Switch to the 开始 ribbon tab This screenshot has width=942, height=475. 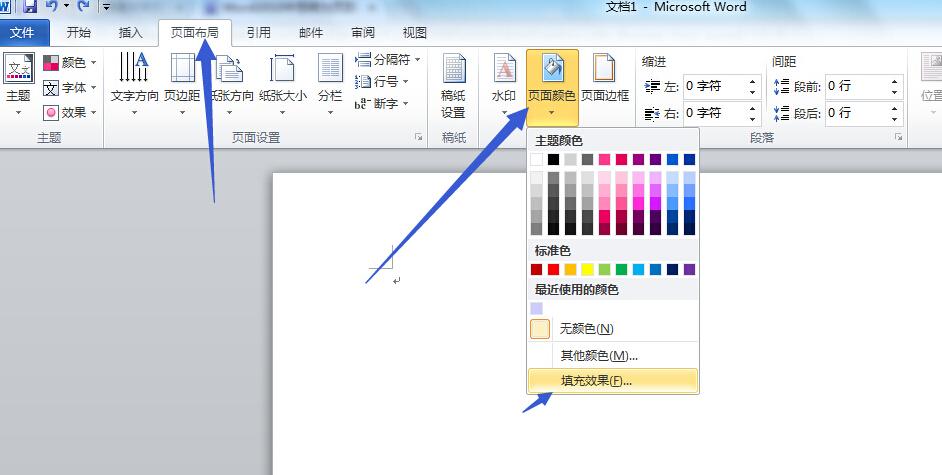click(79, 32)
